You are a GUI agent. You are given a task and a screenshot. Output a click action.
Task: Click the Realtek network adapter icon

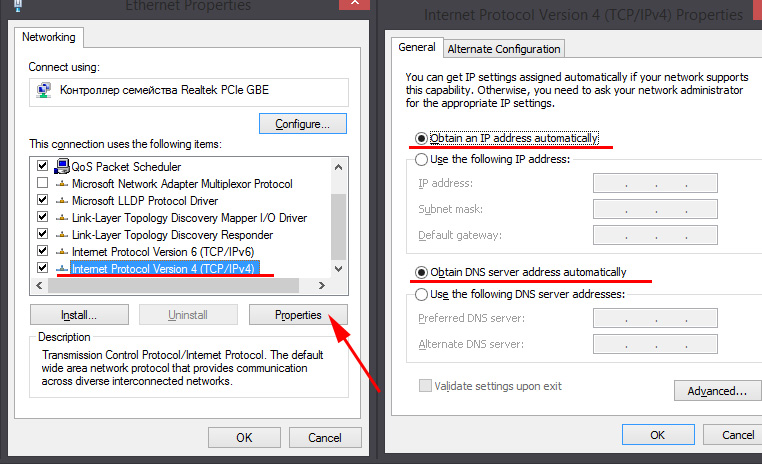(44, 90)
